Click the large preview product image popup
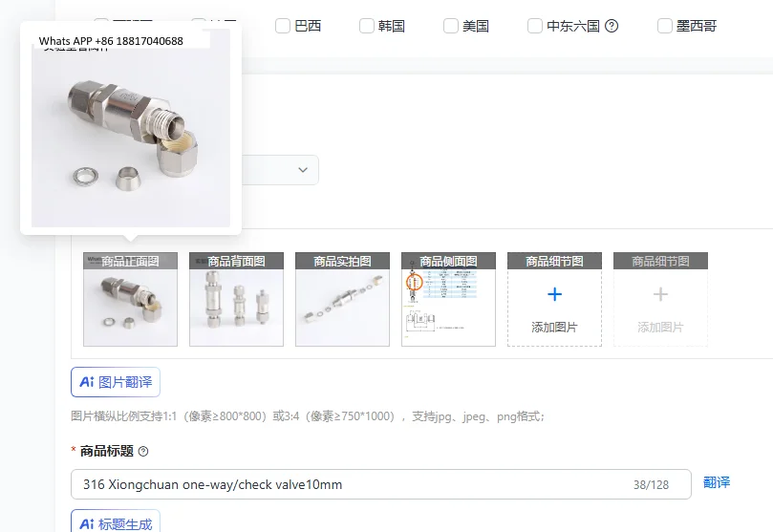 [131, 128]
